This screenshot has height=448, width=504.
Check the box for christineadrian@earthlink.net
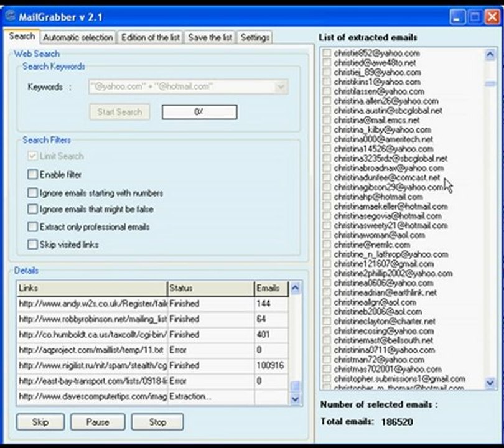point(327,292)
